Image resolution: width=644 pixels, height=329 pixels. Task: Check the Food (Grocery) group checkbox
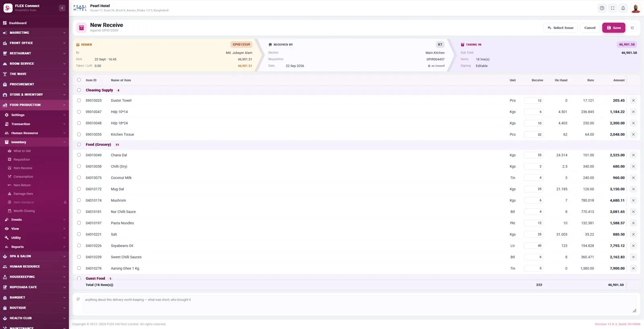coord(79,145)
